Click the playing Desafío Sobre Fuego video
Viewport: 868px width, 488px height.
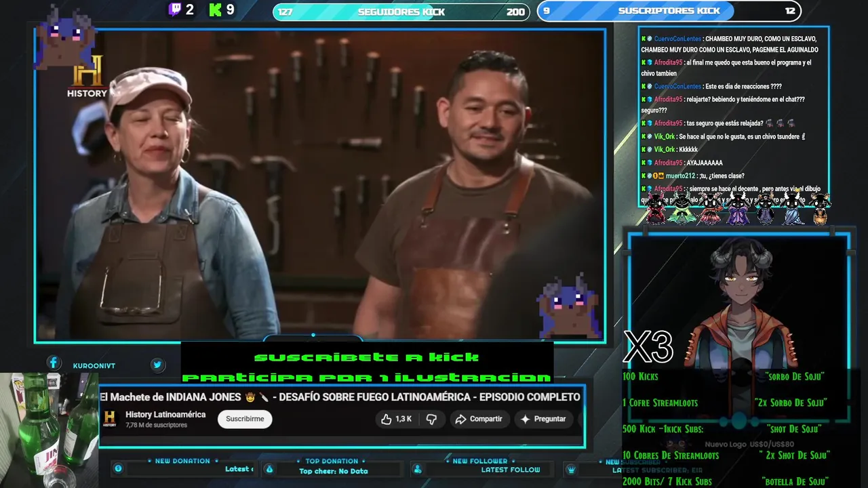click(320, 184)
